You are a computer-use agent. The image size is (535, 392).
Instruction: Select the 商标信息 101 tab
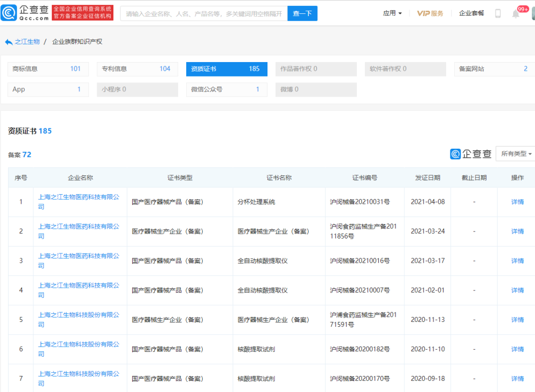pos(48,69)
